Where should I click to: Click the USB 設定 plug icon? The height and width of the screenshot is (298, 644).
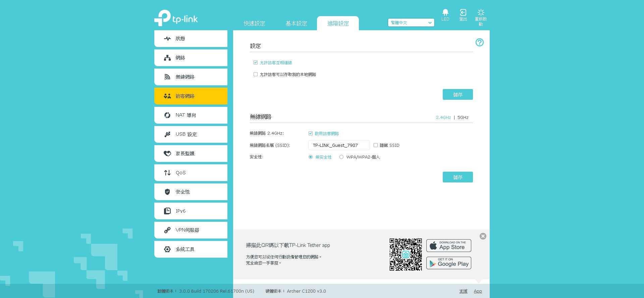coord(167,134)
